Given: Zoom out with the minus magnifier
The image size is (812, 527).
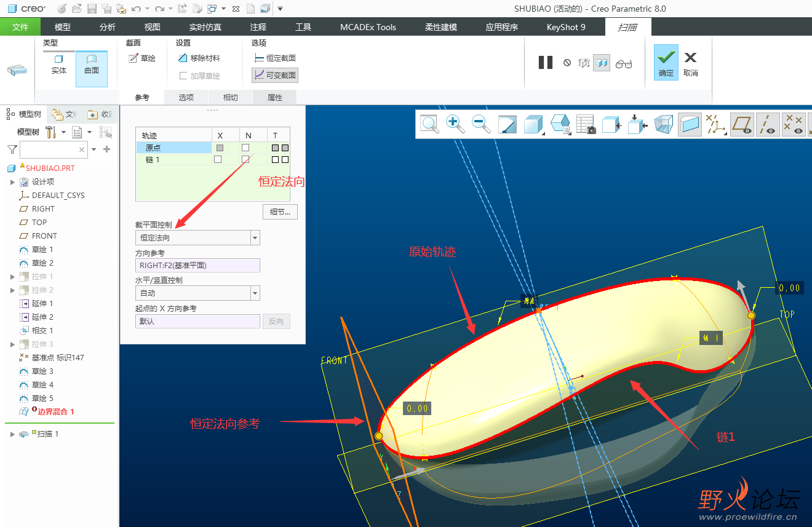Looking at the screenshot, I should point(481,124).
